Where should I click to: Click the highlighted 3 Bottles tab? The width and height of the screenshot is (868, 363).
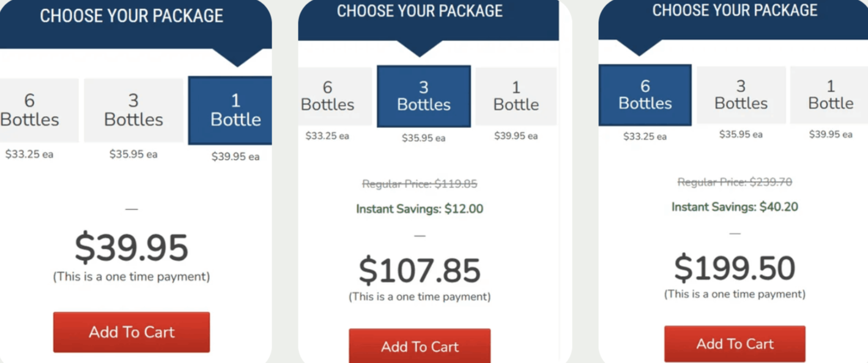[x=423, y=96]
